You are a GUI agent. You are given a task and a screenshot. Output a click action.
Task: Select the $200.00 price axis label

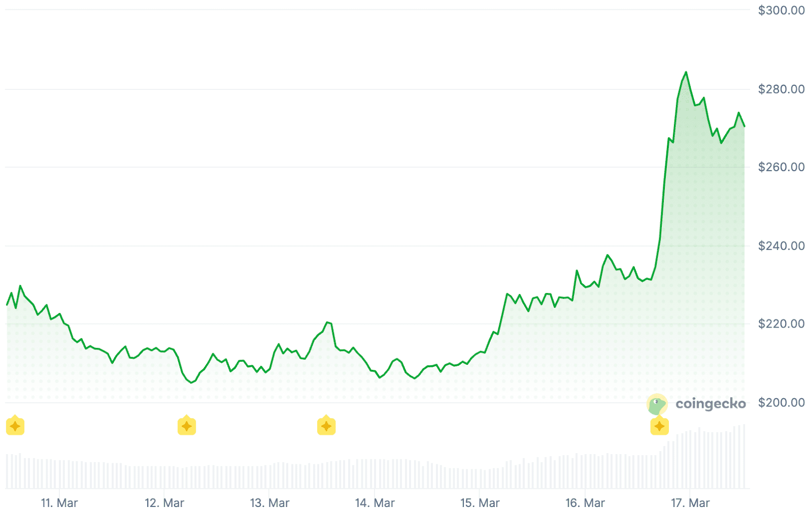pos(781,403)
